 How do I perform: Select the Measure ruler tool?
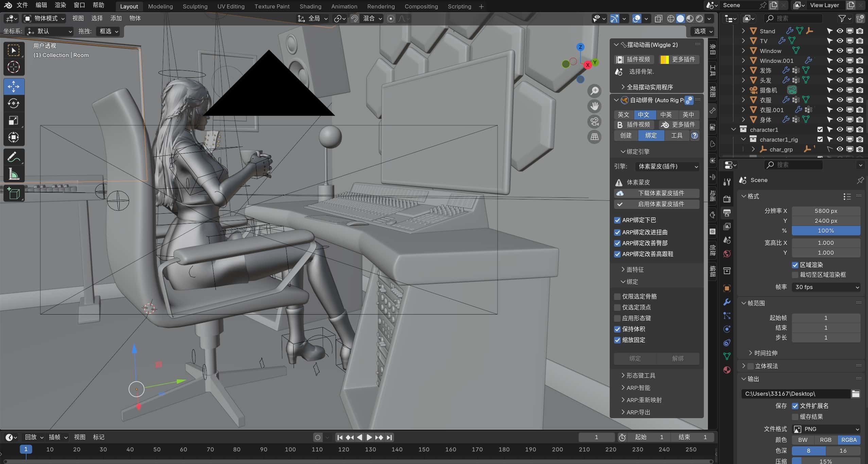coord(14,174)
